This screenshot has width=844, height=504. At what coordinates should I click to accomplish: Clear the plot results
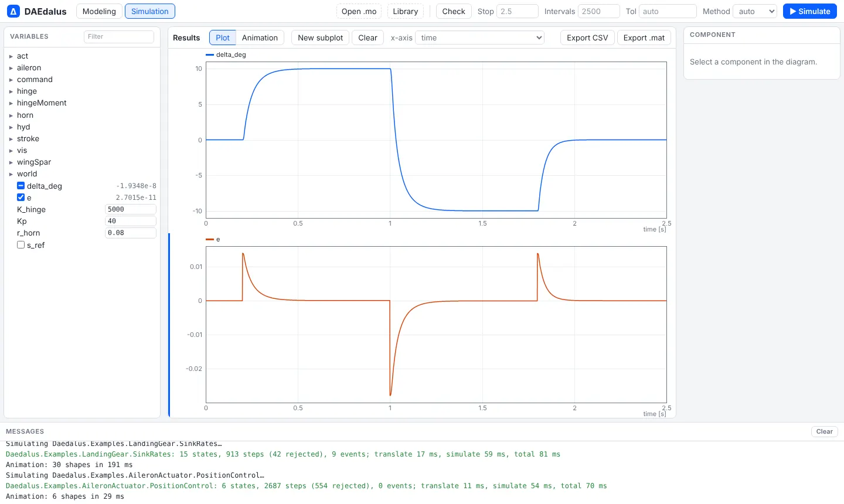[368, 38]
